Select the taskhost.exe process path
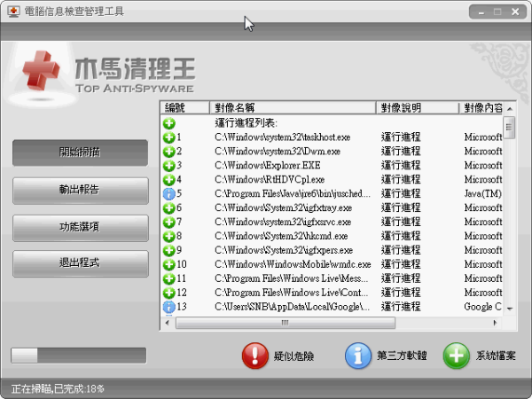The image size is (532, 399). pos(282,137)
